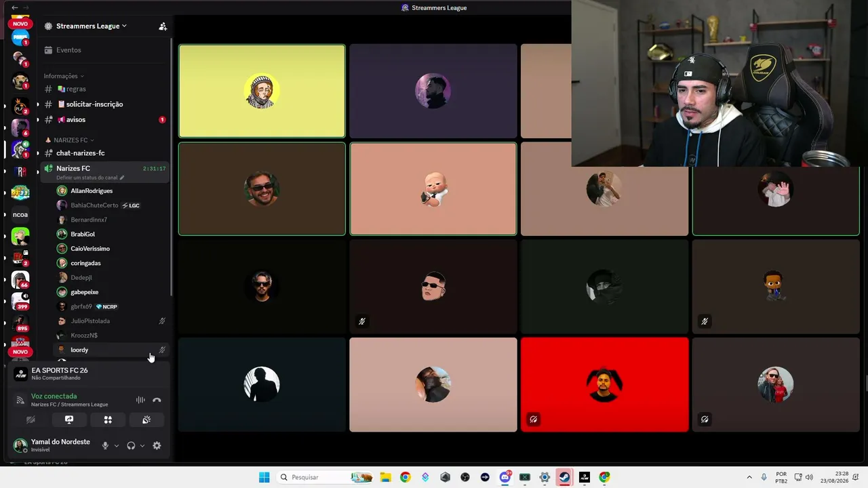
Task: Toggle the camera on
Action: 31,420
